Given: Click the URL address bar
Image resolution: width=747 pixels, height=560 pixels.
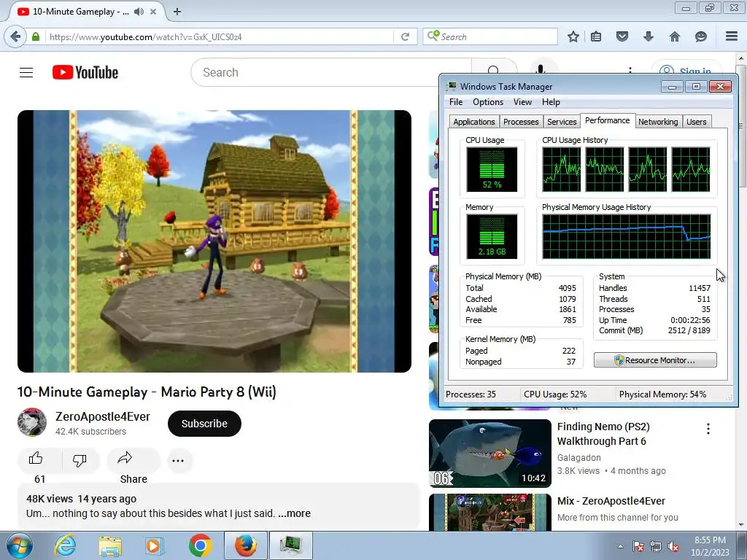Looking at the screenshot, I should [x=219, y=36].
